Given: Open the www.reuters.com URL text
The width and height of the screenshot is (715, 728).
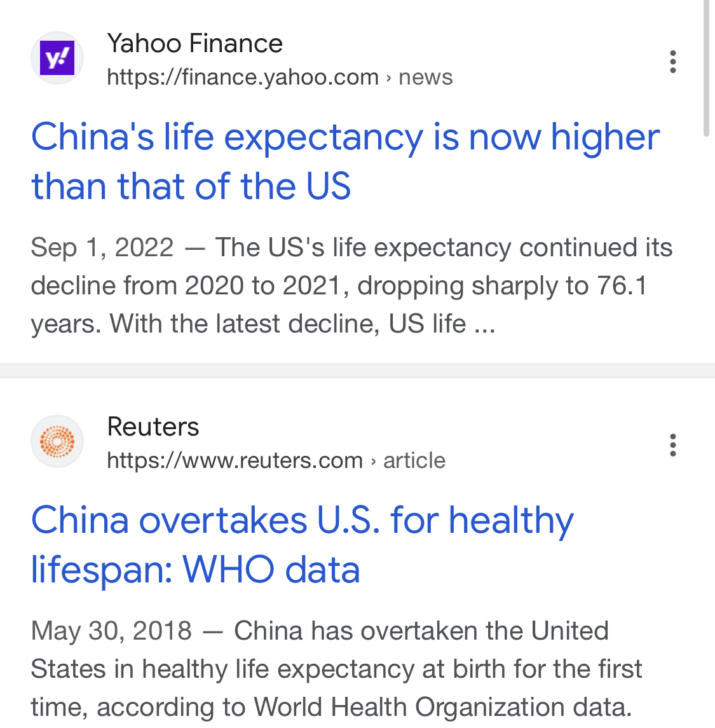Looking at the screenshot, I should (x=235, y=460).
